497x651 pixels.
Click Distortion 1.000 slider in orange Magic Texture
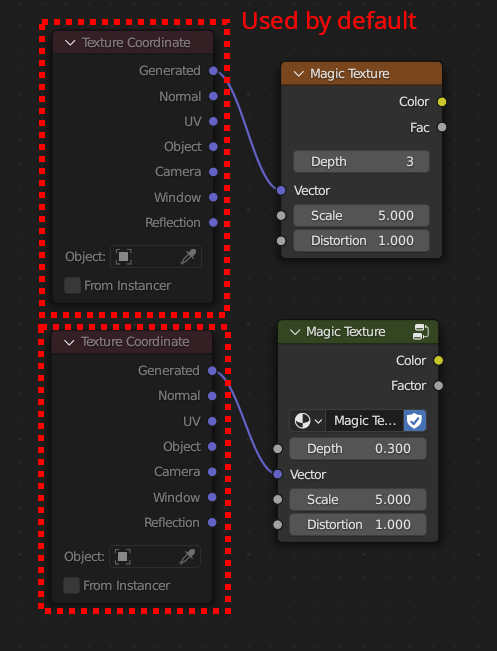tap(361, 241)
